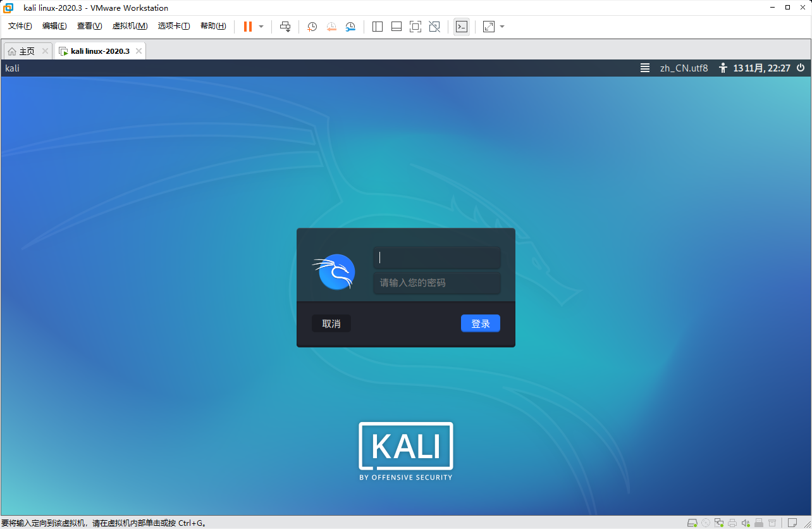The image size is (812, 529).
Task: Maximize the VMware Workstation window
Action: (787, 8)
